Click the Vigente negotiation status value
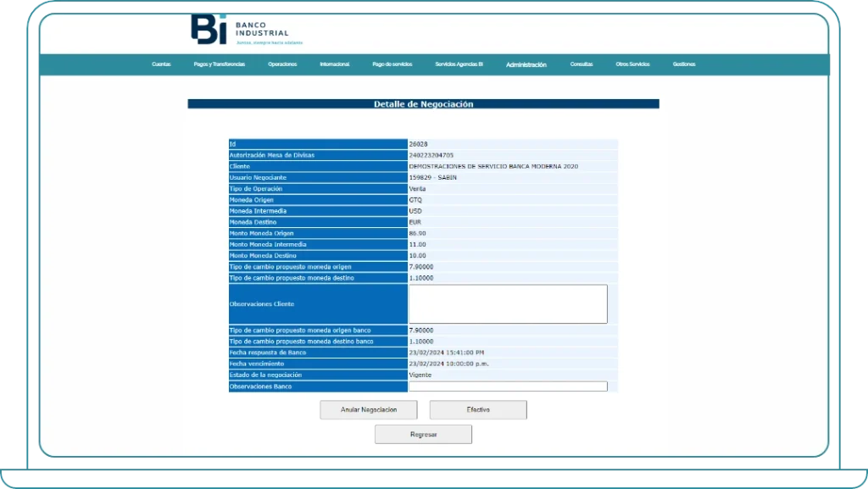 tap(420, 375)
